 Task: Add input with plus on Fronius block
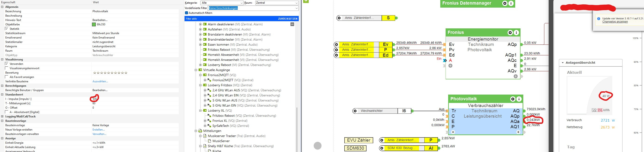coord(450,66)
